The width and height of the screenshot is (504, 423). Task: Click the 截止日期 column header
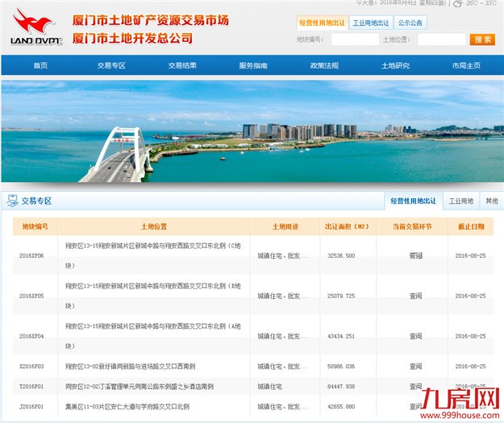coord(471,226)
